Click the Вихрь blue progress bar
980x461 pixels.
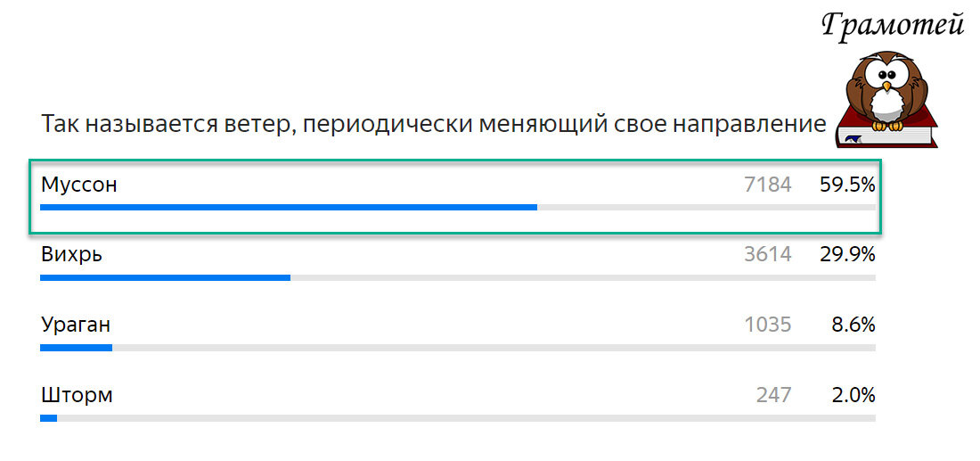click(x=165, y=277)
